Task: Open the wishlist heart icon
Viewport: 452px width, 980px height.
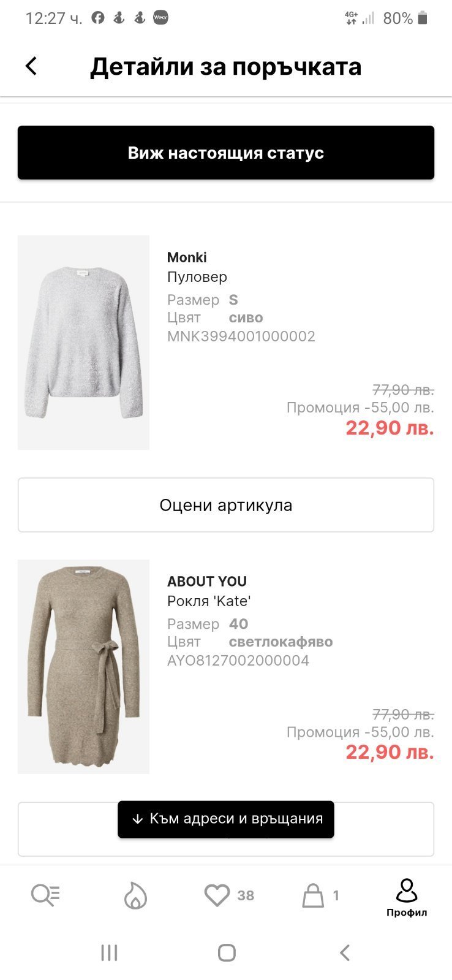Action: pyautogui.click(x=217, y=895)
